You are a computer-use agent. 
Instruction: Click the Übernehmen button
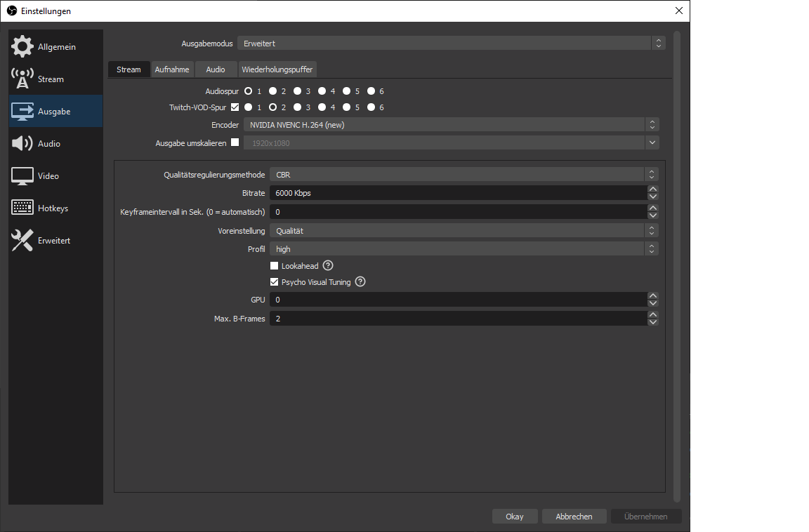[x=645, y=516]
